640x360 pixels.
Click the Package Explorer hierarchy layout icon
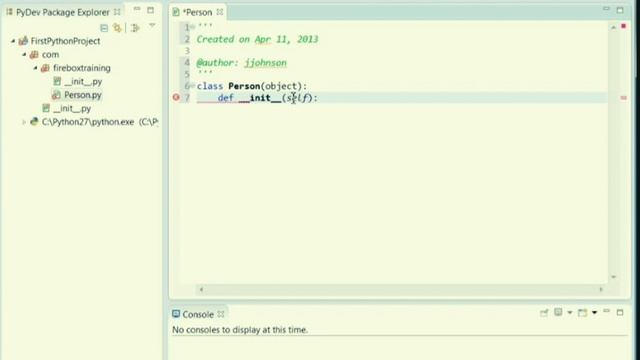136,28
